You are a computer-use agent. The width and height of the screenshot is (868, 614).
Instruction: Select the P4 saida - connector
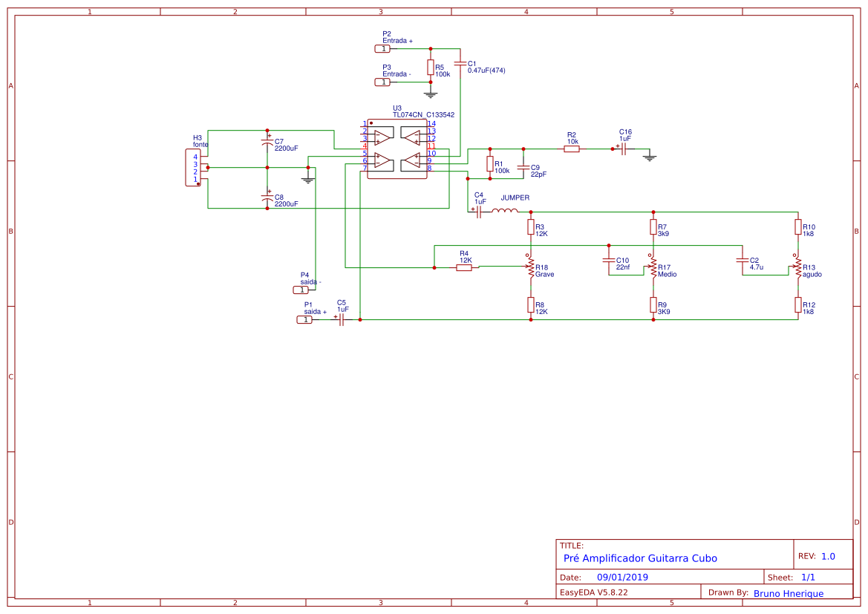[x=301, y=290]
